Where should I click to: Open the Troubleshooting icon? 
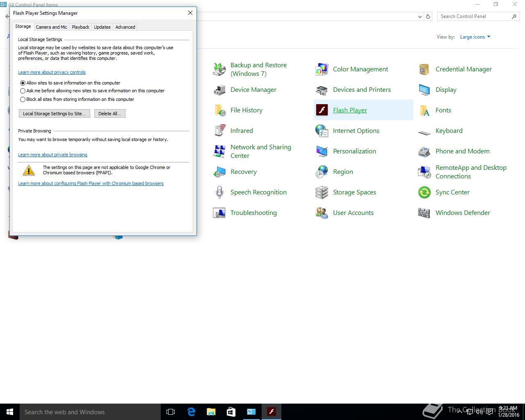click(x=219, y=213)
